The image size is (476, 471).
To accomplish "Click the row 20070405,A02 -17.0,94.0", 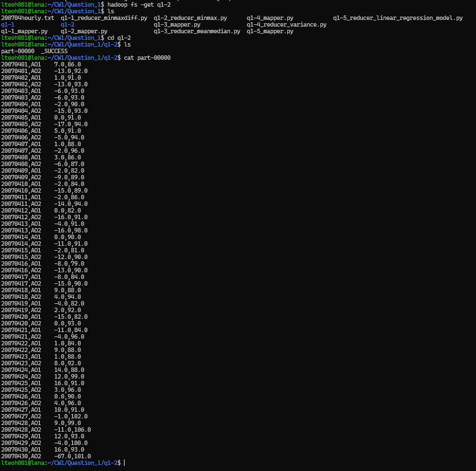I will pos(44,124).
